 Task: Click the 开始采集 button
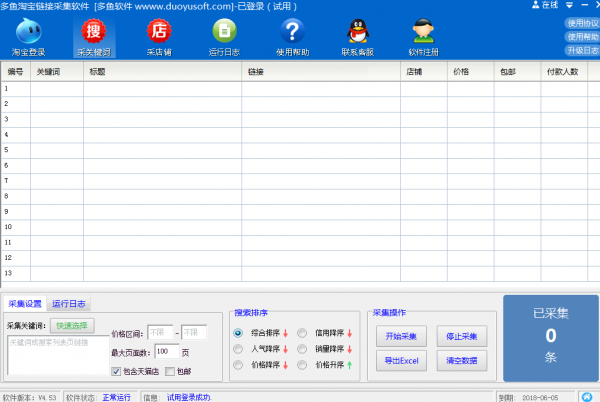pyautogui.click(x=401, y=336)
